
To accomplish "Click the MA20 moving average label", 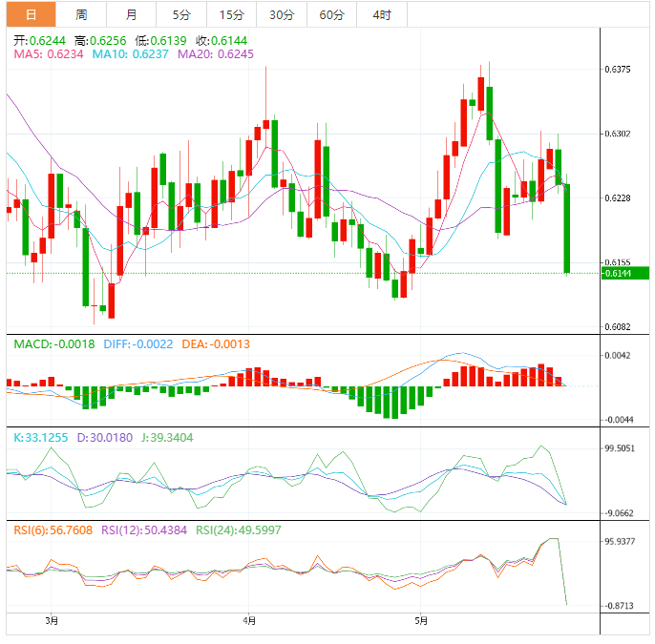I will 215,55.
